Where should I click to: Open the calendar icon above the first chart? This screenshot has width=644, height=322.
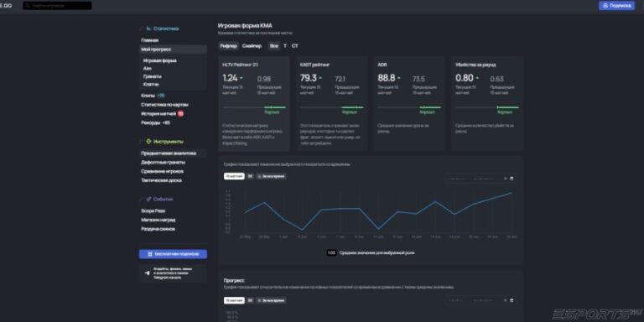click(512, 179)
